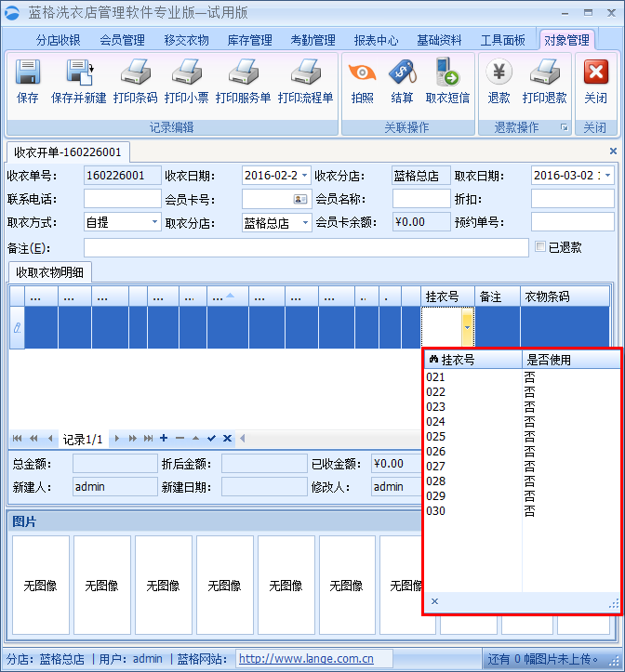Click the red 关闭 icon
Viewport: 625px width, 672px height.
click(x=596, y=72)
